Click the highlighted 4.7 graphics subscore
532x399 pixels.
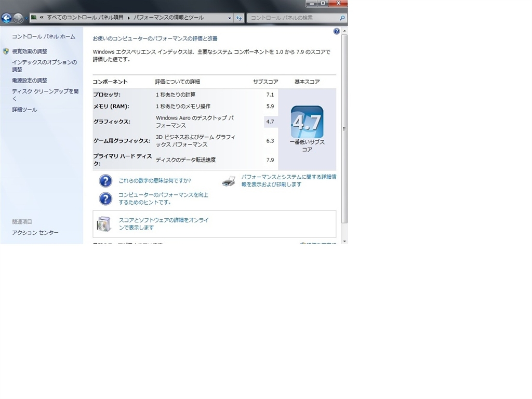(x=270, y=122)
